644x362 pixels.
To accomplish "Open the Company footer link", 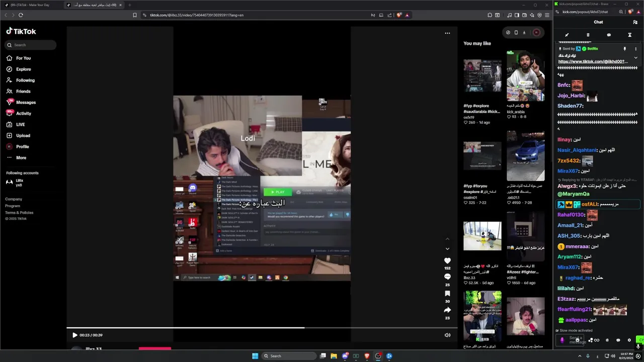I will pyautogui.click(x=14, y=199).
